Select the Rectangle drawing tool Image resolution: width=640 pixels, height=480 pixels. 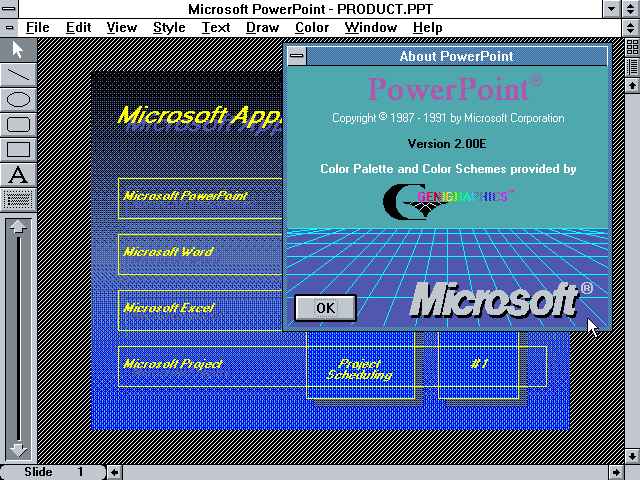pyautogui.click(x=18, y=150)
